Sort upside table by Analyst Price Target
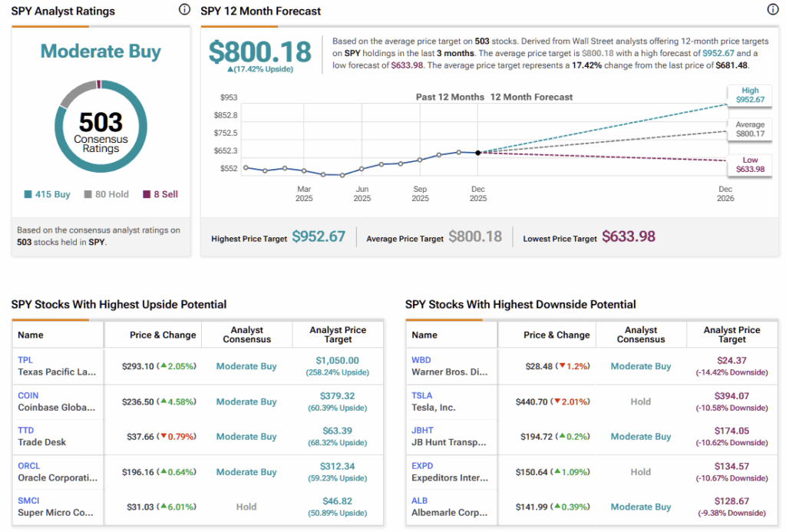Screen dimensions: 786x532 338,335
